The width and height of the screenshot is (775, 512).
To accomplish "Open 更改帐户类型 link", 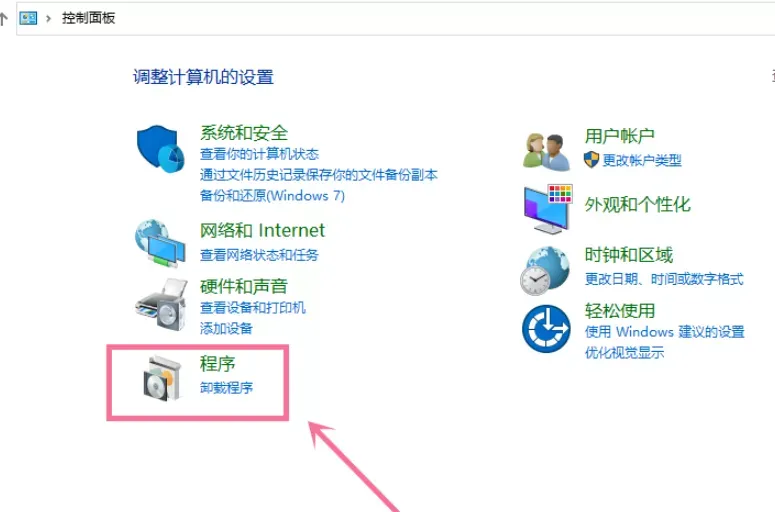I will 642,160.
